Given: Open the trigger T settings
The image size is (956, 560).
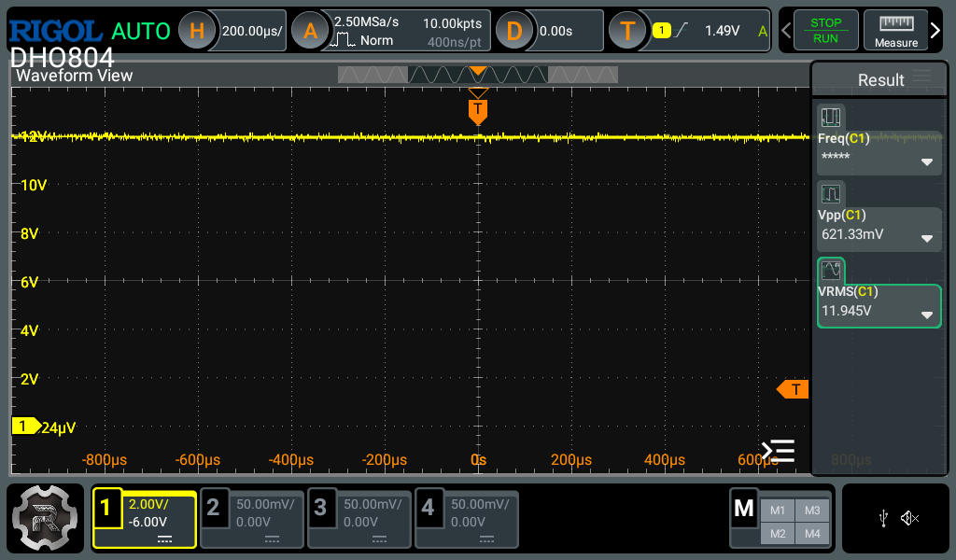Looking at the screenshot, I should (x=627, y=31).
